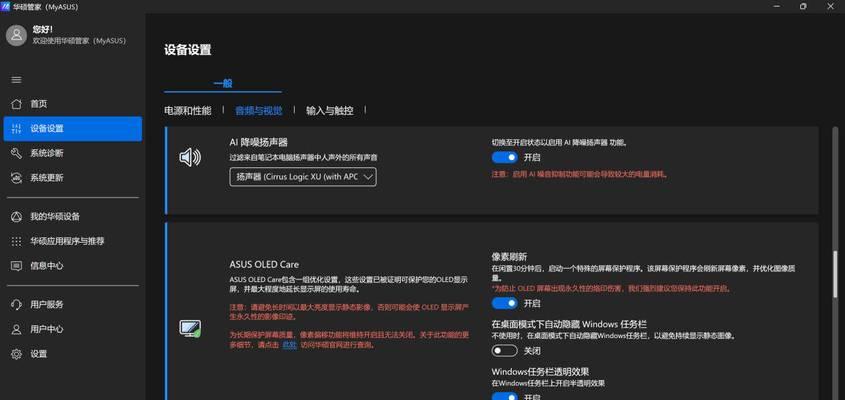Toggle the AI 降噪扬声器 switch off
845x400 pixels.
pyautogui.click(x=504, y=157)
